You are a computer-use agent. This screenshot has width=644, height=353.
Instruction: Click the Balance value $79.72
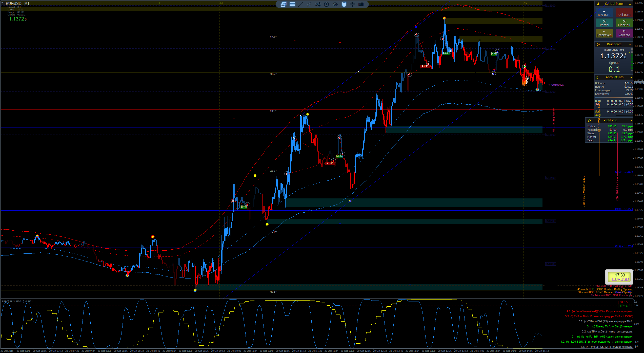tap(628, 83)
